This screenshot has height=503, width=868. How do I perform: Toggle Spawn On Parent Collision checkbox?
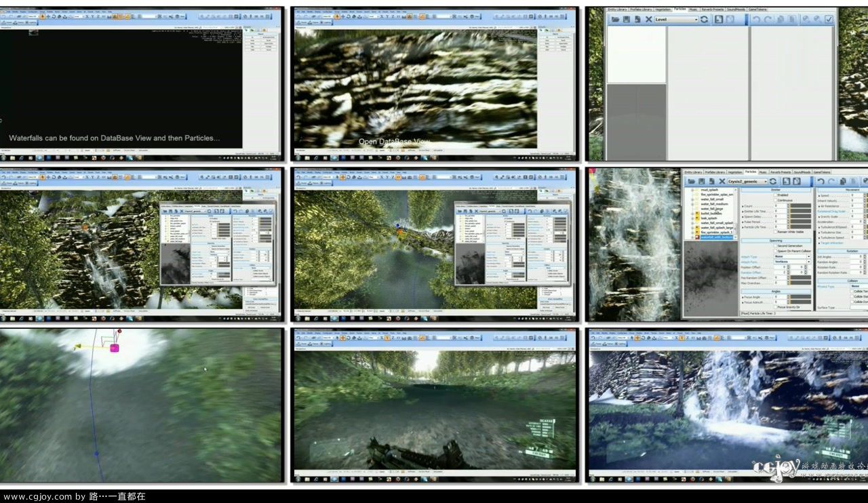tap(776, 251)
